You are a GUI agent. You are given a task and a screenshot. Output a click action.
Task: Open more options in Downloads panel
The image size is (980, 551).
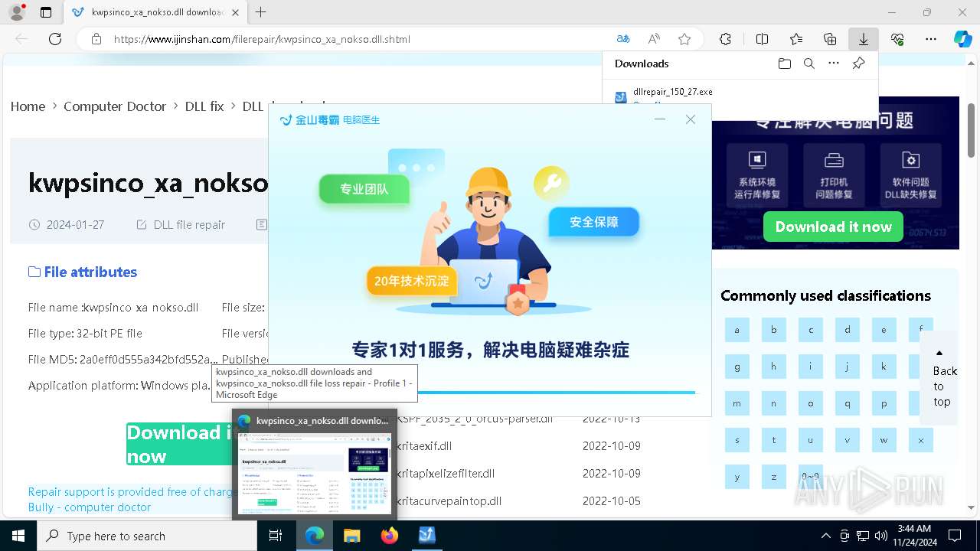[x=834, y=64]
